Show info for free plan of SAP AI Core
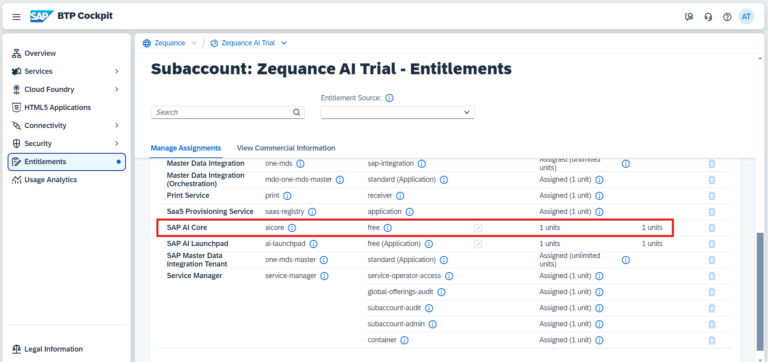 (387, 228)
